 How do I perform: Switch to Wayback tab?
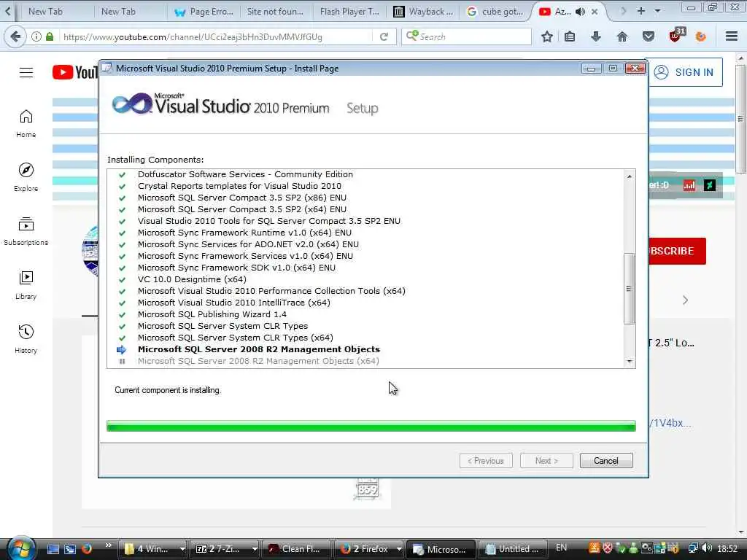click(x=424, y=12)
